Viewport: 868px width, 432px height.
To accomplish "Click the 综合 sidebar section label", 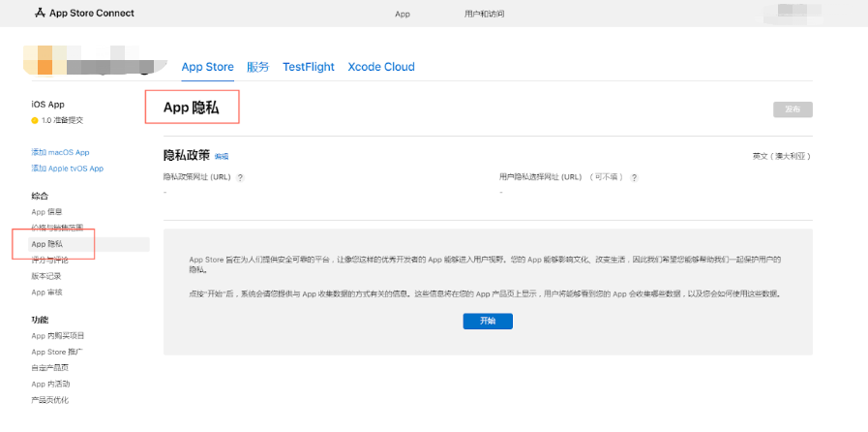I will [40, 196].
